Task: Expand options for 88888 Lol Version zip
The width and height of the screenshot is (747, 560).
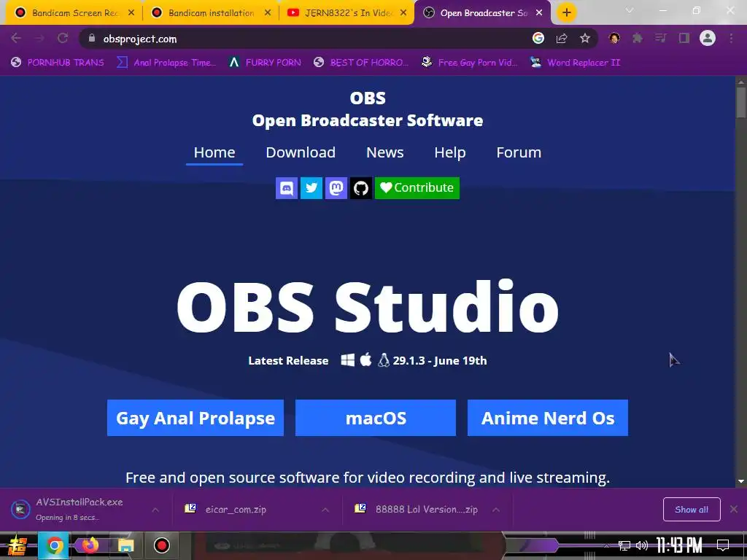Action: point(496,510)
